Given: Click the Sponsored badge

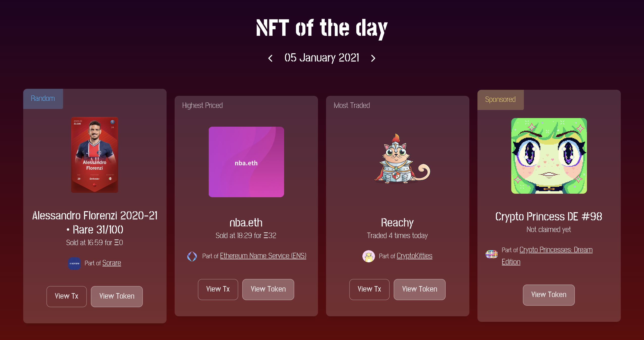Looking at the screenshot, I should [x=500, y=99].
